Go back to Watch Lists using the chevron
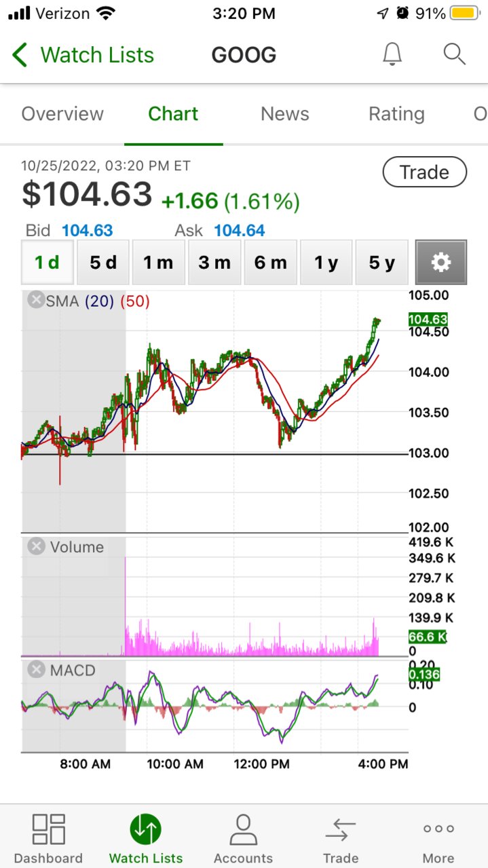This screenshot has height=868, width=488. [20, 55]
